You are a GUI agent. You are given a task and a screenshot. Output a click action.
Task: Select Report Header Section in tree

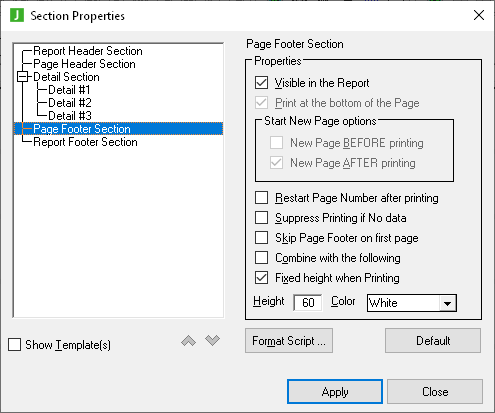pos(88,51)
